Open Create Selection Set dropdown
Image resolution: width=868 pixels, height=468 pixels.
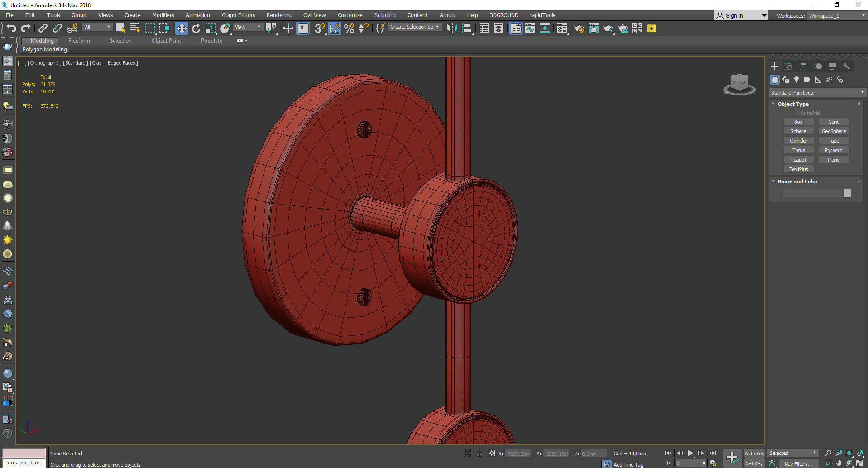[x=415, y=27]
